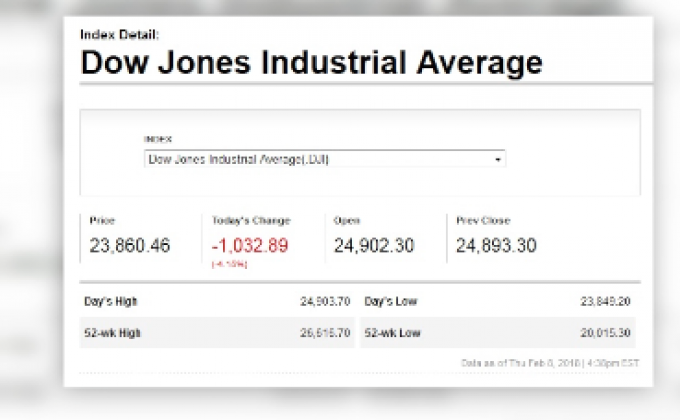Click the Open value 24,902.30
Image resolution: width=680 pixels, height=420 pixels.
tap(374, 245)
